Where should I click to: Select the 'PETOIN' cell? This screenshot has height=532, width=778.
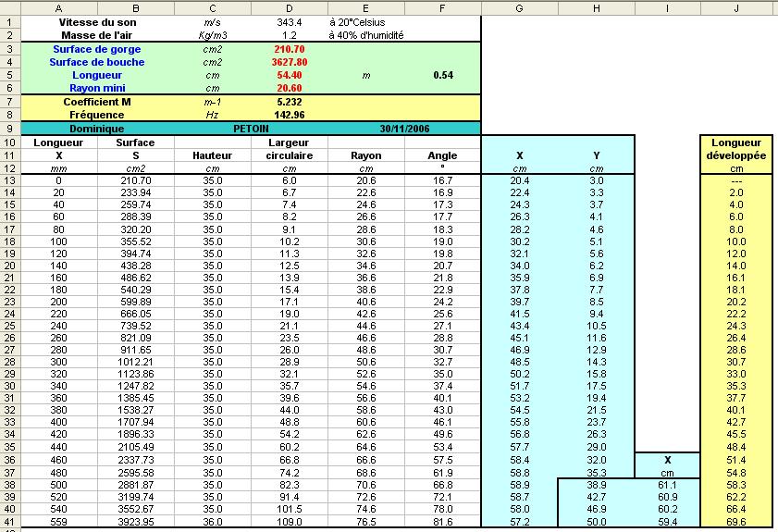pyautogui.click(x=251, y=129)
